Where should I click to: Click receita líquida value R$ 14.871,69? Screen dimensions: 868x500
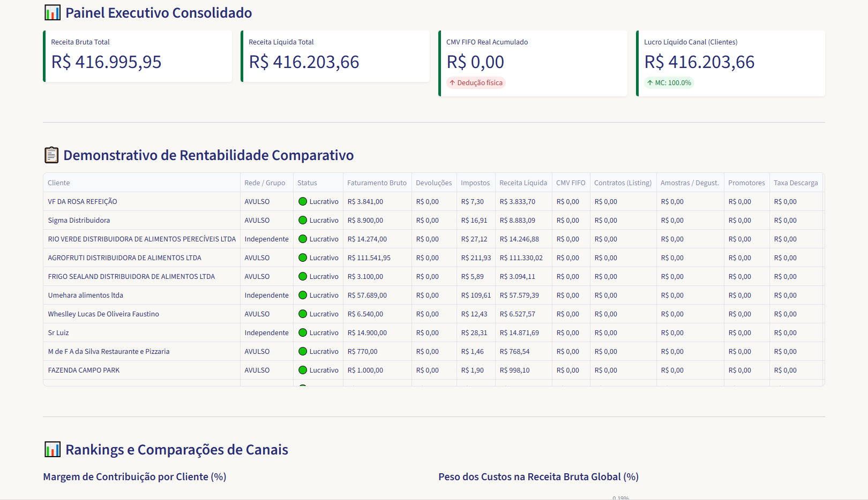(519, 332)
